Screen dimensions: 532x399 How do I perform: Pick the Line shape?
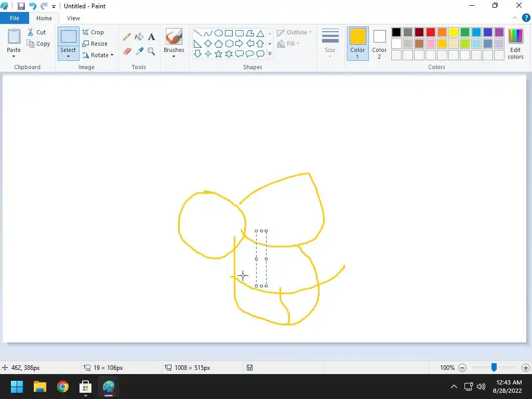[198, 33]
